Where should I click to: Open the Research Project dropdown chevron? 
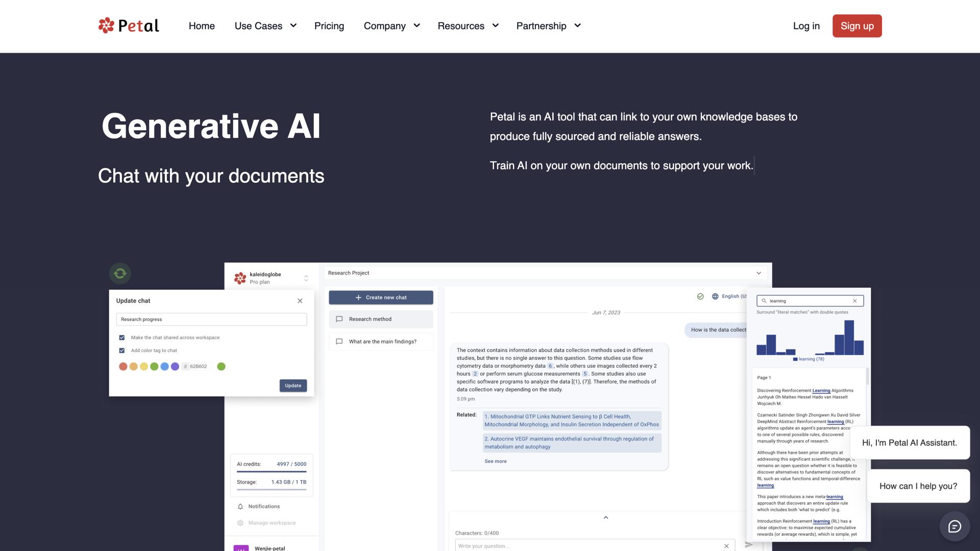758,273
